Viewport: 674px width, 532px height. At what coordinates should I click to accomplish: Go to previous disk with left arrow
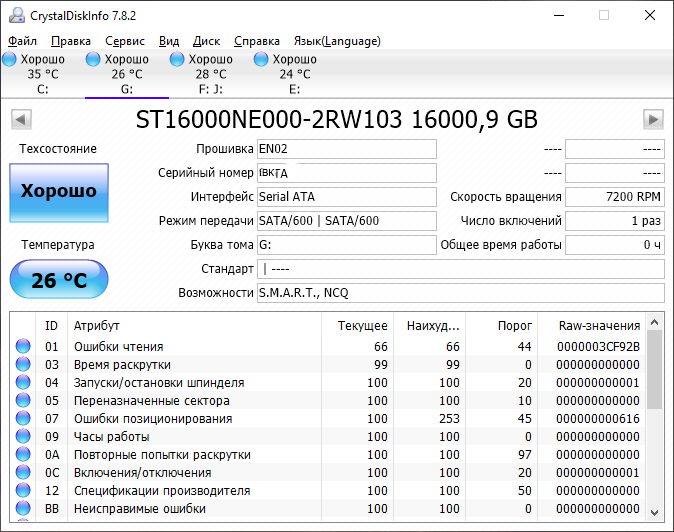coord(21,119)
